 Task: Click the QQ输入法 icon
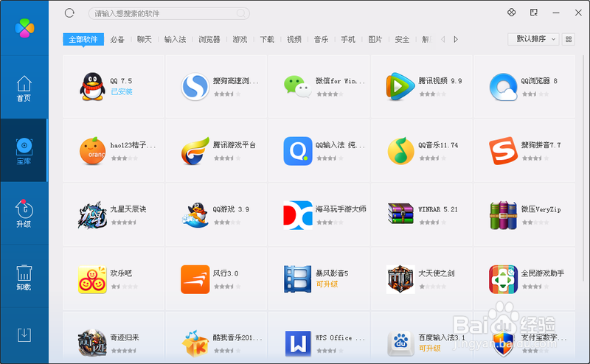click(x=298, y=151)
